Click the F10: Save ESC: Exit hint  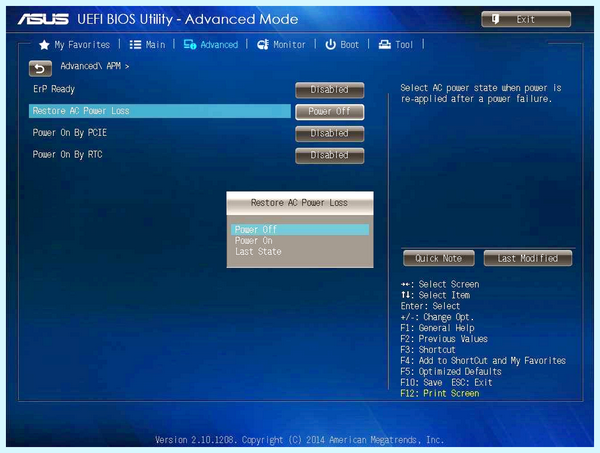(x=446, y=383)
